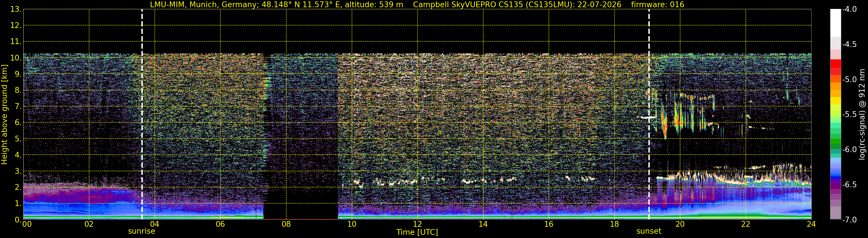Click the height axis tick label "12."

tap(16, 25)
